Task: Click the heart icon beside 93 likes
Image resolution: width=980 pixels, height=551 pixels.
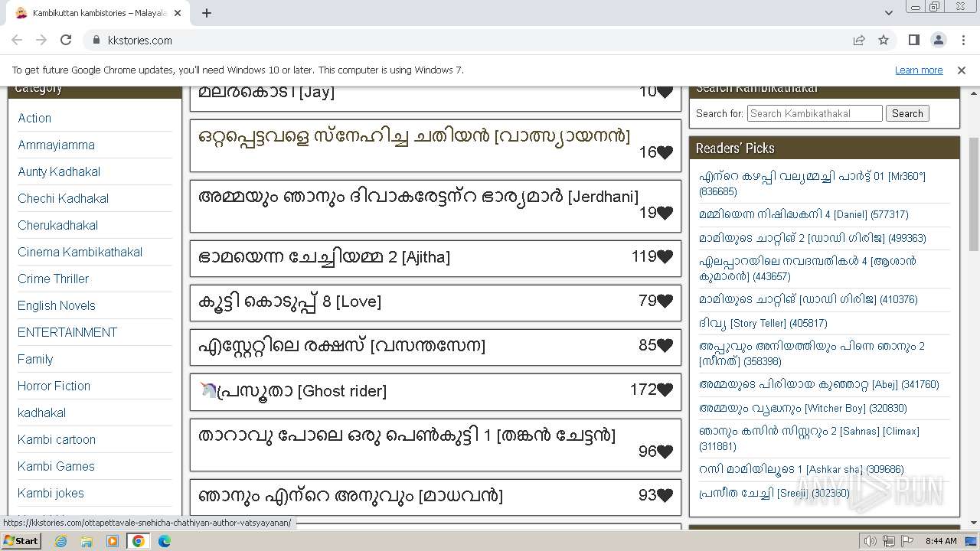Action: (x=665, y=496)
